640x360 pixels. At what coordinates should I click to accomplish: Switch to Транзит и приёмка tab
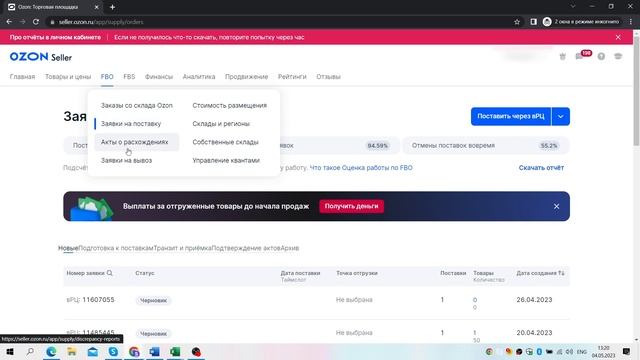click(182, 248)
